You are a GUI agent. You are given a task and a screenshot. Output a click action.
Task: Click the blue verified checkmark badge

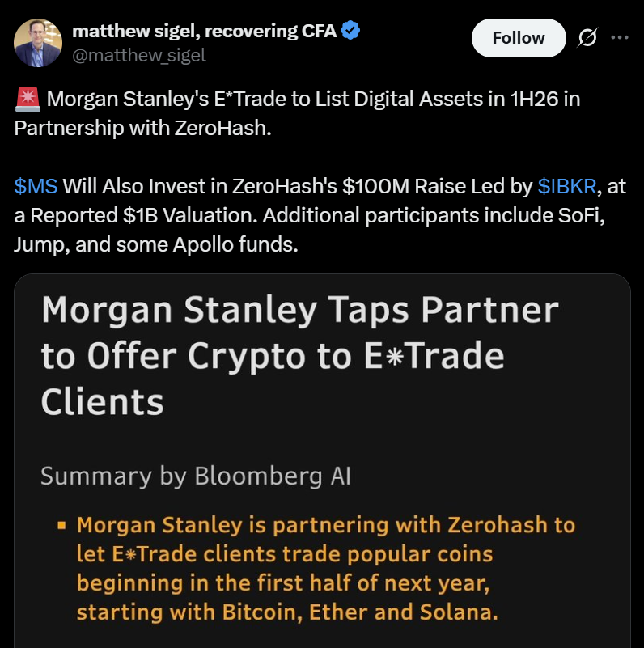pos(350,32)
